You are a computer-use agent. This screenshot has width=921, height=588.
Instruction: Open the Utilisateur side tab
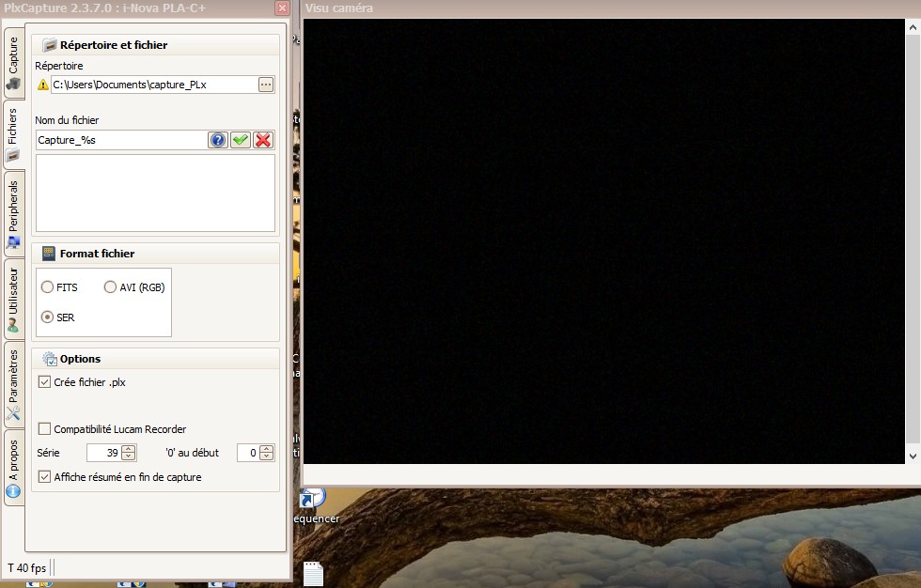[x=13, y=300]
